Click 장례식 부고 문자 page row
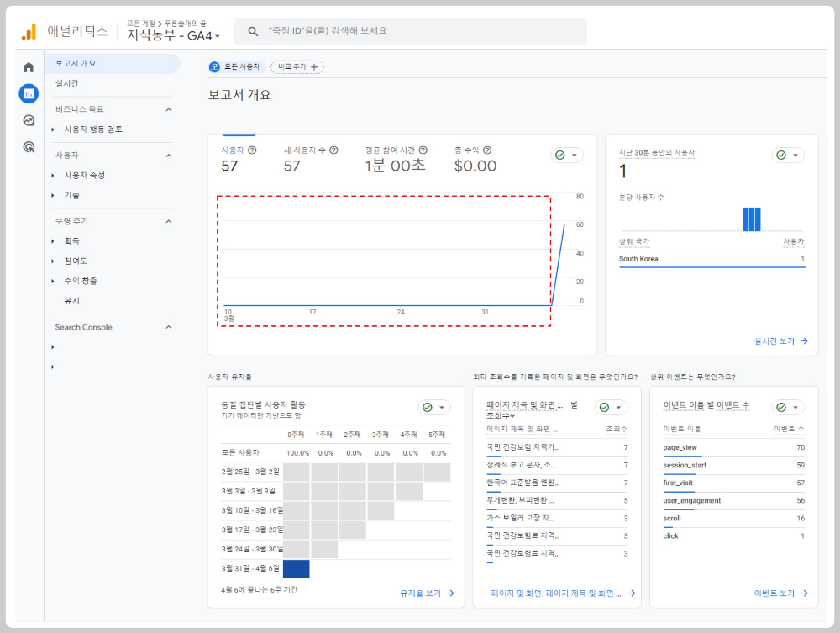This screenshot has width=840, height=633. tap(557, 465)
